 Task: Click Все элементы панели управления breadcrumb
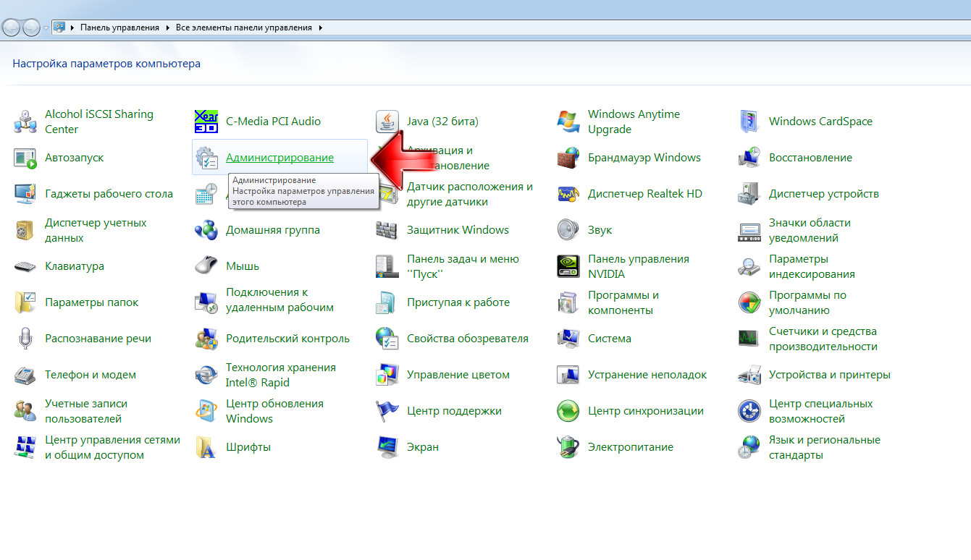point(243,27)
